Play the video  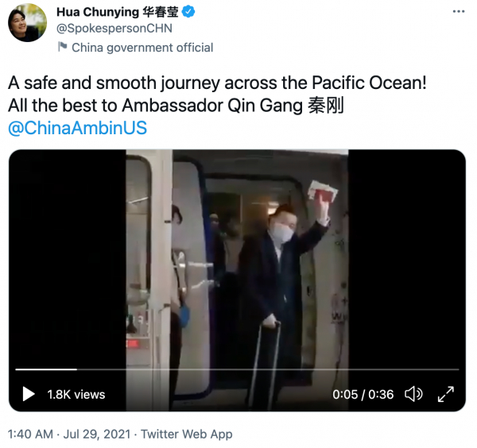click(29, 394)
